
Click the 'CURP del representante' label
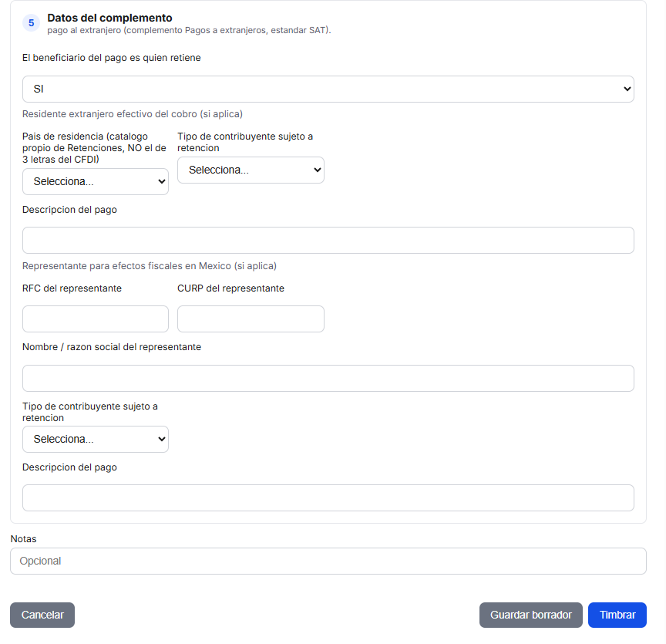[x=230, y=288]
